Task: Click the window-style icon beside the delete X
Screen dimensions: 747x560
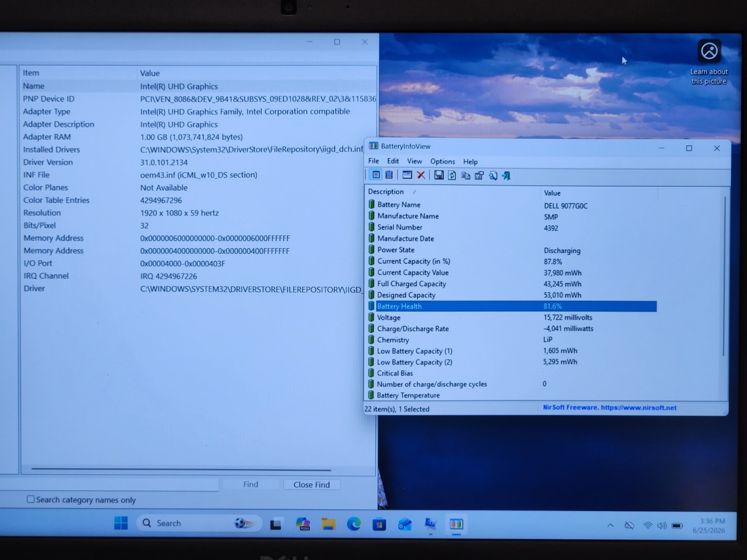Action: coord(407,175)
